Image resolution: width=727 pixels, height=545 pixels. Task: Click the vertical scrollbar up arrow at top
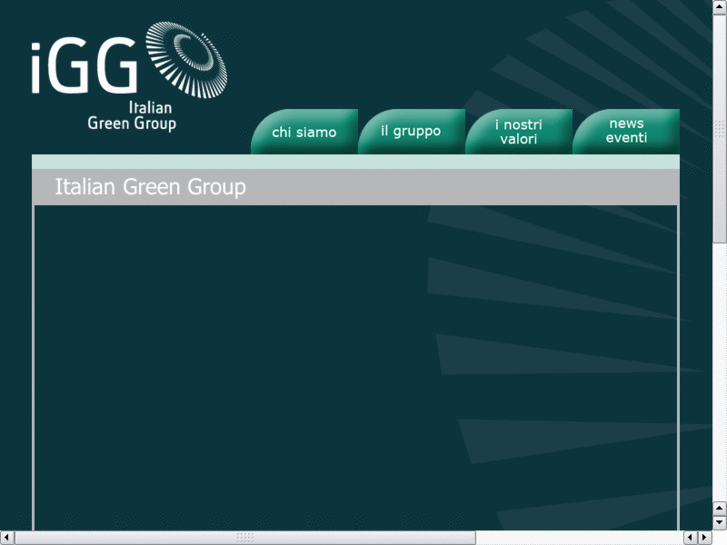tap(720, 7)
